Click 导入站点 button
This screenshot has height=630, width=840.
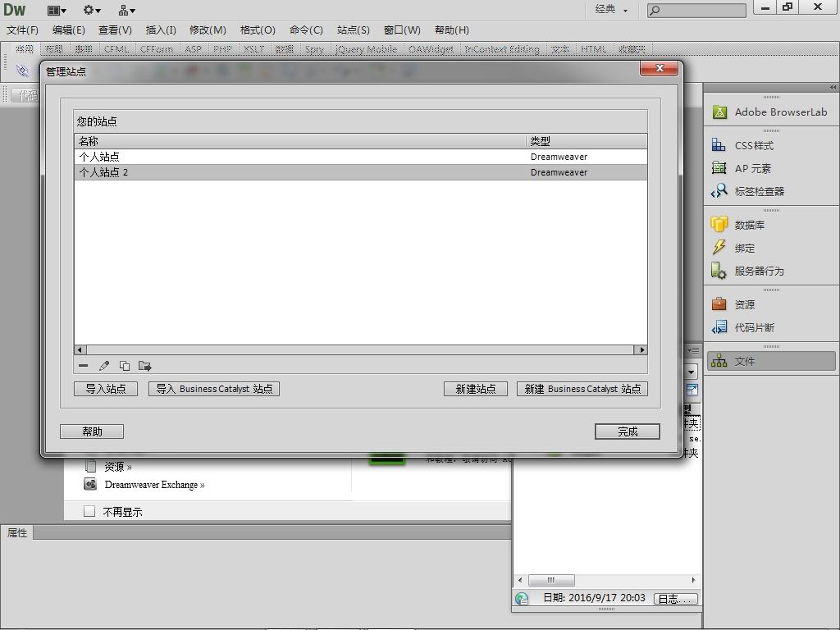(x=106, y=389)
